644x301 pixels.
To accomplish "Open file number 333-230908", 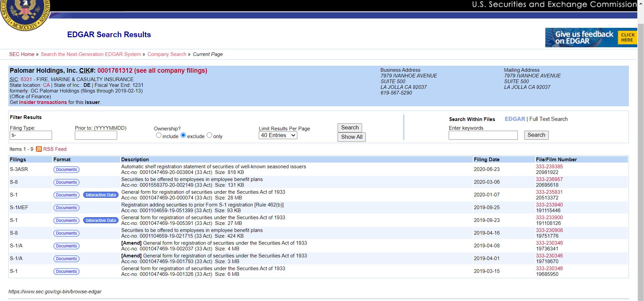I will (x=549, y=230).
